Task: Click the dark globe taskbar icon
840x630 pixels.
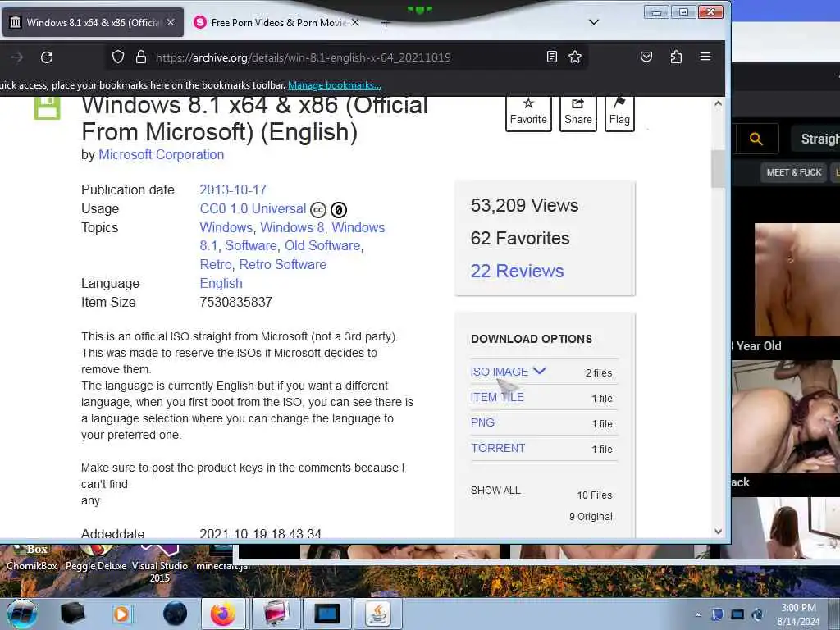Action: 175,614
